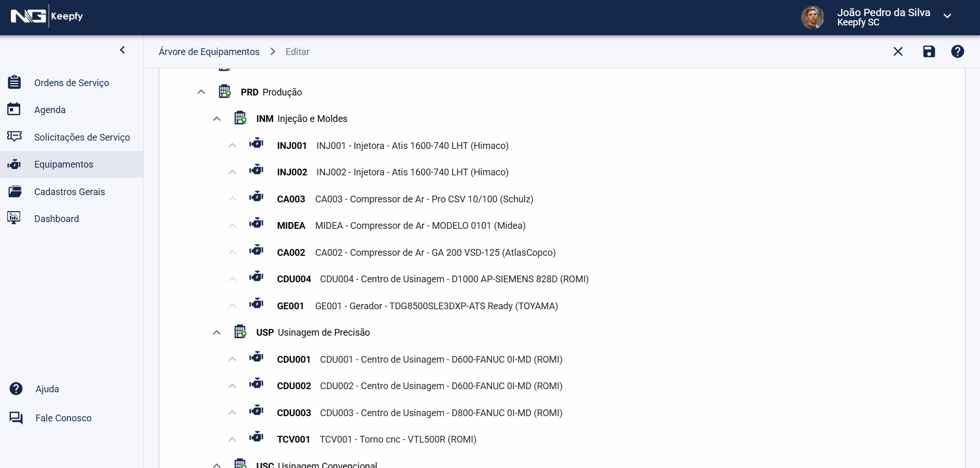Collapse the PRD Produção tree node
This screenshot has height=468, width=980.
point(201,92)
